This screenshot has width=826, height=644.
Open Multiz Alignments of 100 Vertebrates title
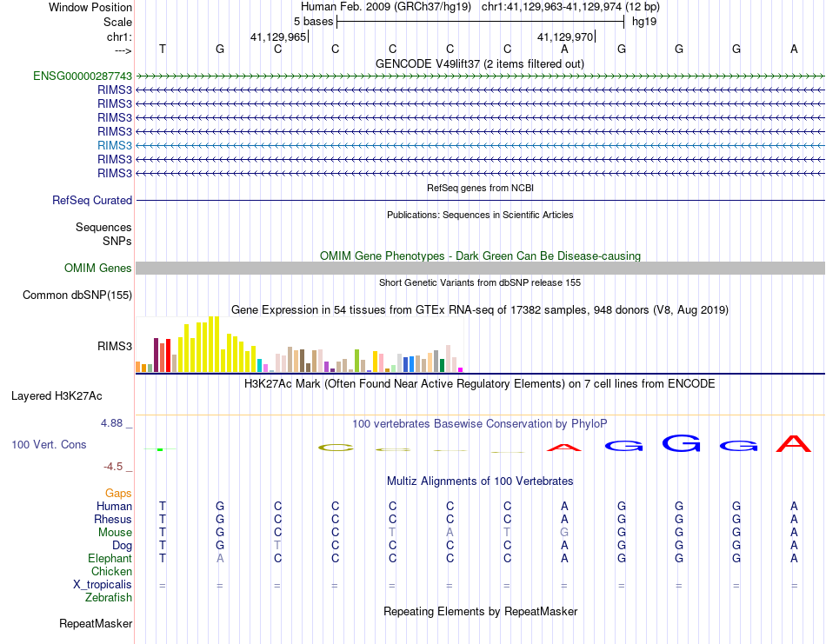click(x=480, y=481)
